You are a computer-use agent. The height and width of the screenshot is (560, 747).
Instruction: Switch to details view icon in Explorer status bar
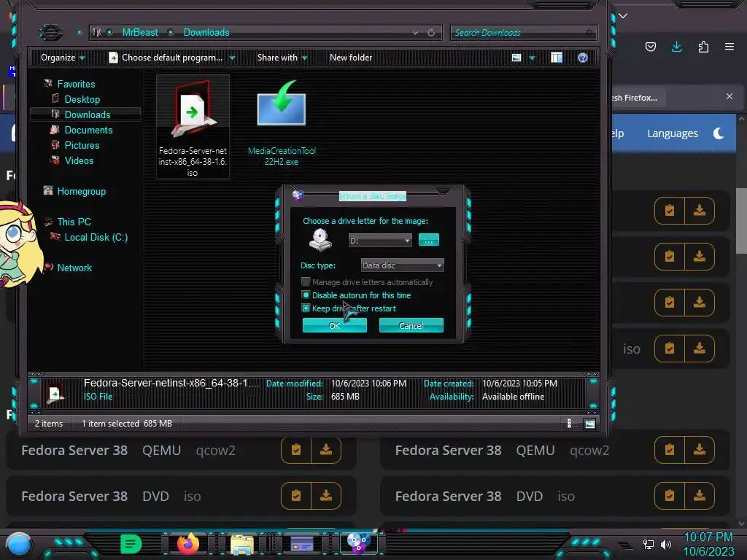point(569,424)
